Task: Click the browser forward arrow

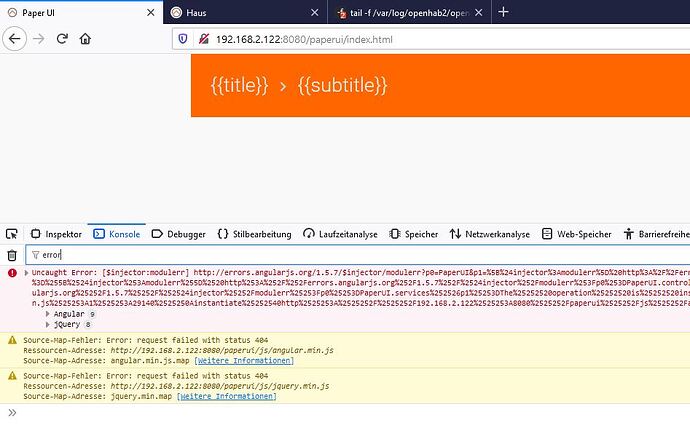Action: pyautogui.click(x=39, y=39)
